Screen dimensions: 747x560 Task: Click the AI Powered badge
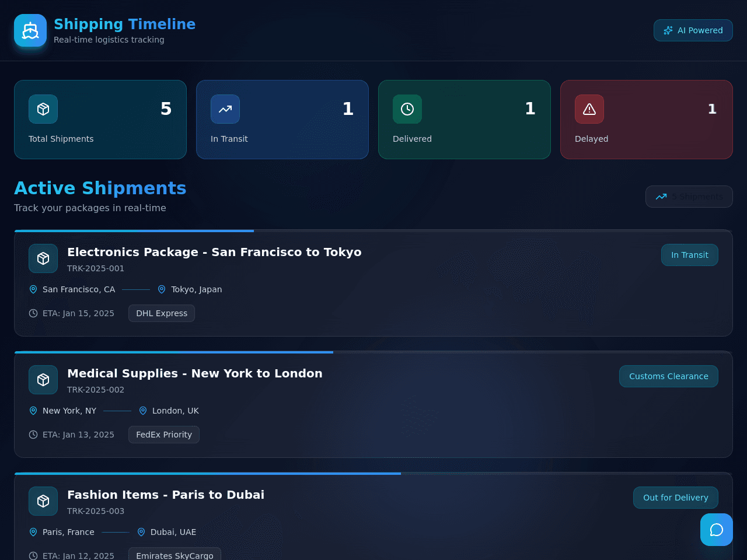pos(693,30)
